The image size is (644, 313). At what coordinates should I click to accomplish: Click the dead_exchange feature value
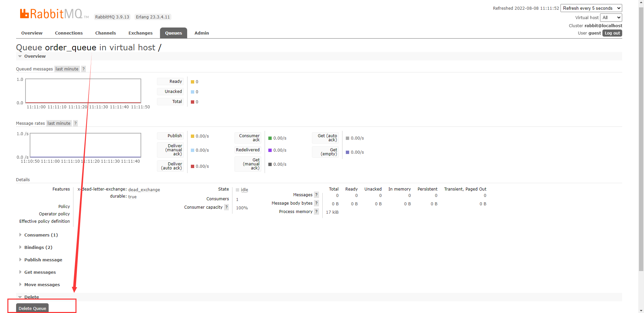pyautogui.click(x=144, y=190)
